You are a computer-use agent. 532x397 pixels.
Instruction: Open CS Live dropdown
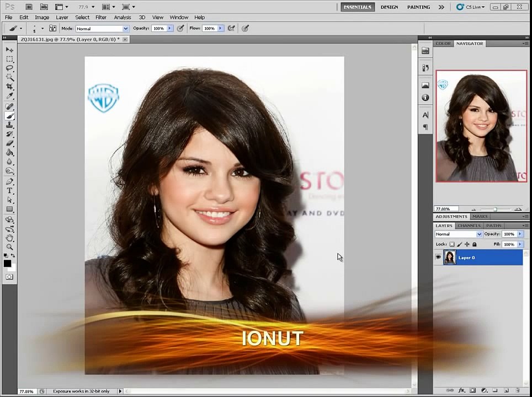click(x=471, y=7)
